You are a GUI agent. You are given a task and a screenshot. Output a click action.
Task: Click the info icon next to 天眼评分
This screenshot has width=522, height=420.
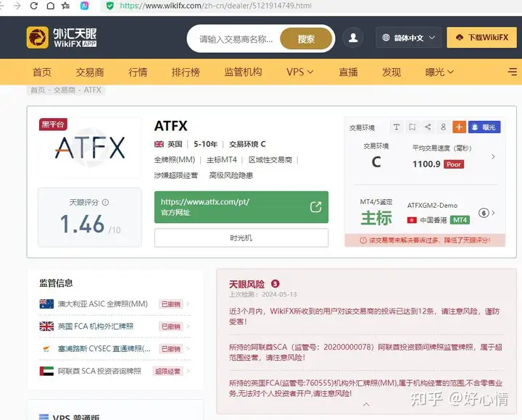tap(106, 202)
